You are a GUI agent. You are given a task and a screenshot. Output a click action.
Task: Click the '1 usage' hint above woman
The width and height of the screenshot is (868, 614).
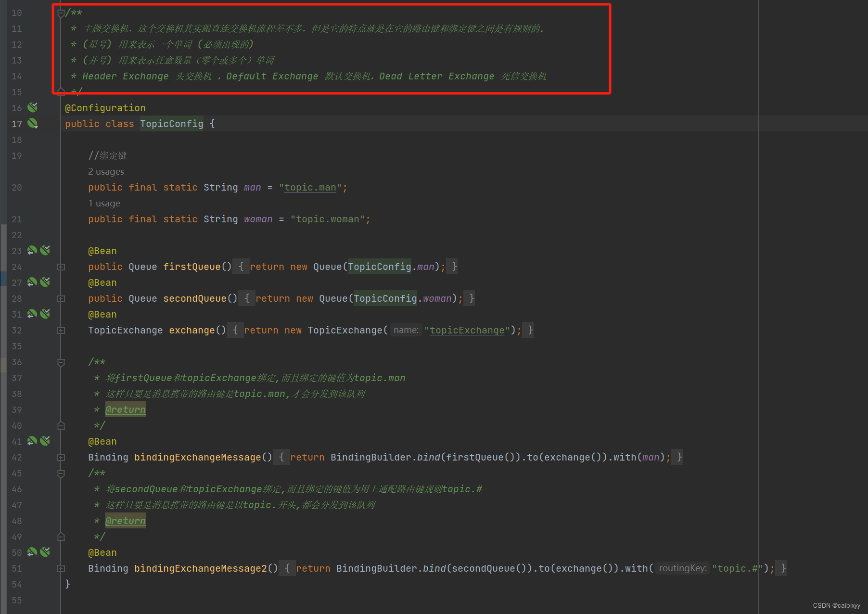tap(104, 203)
